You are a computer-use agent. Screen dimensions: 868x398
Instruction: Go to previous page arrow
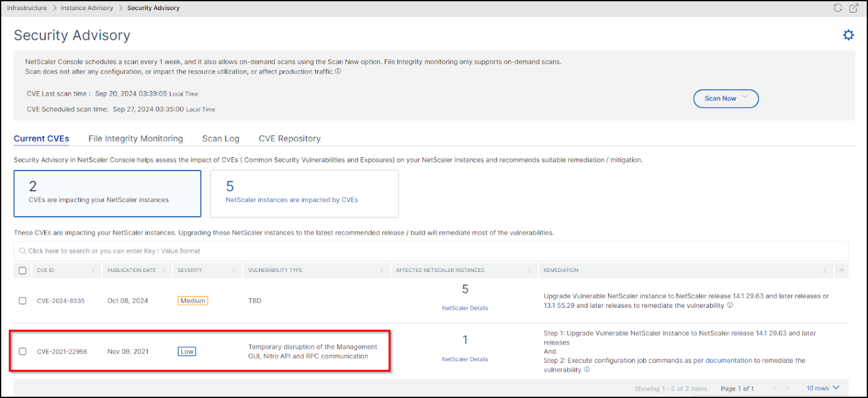pos(774,389)
